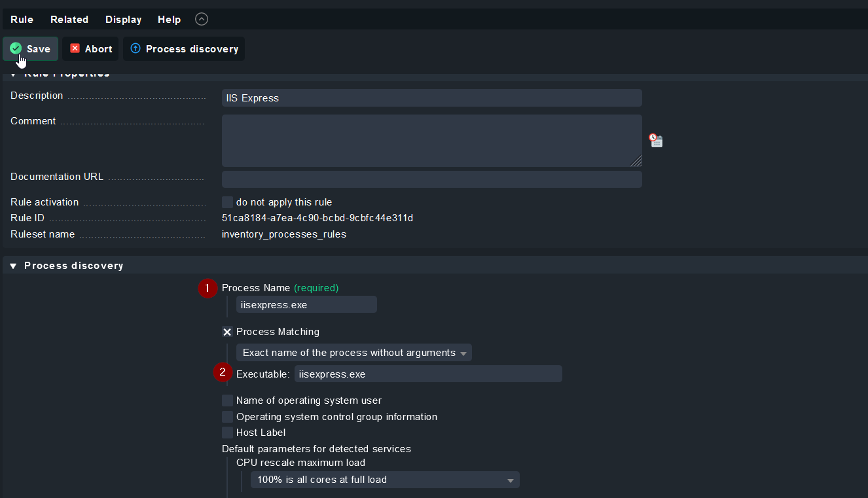Screen dimensions: 868x498
Task: Enable Name of operating system user
Action: [227, 400]
